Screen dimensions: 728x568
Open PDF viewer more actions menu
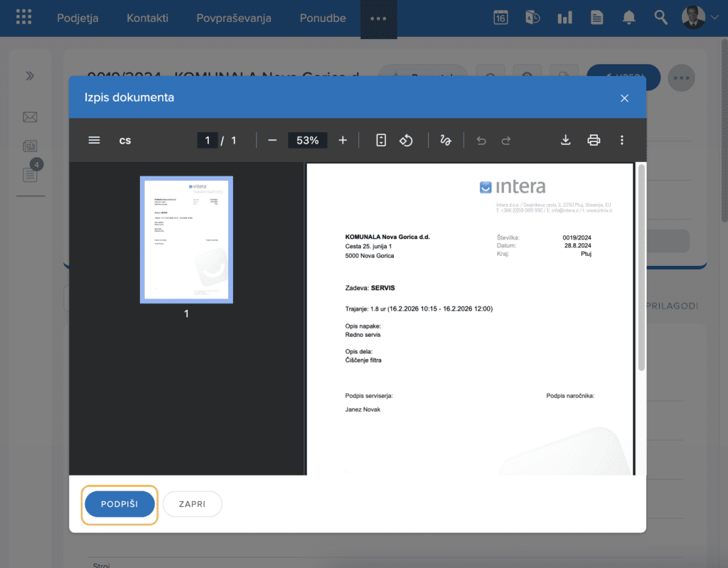click(x=622, y=140)
